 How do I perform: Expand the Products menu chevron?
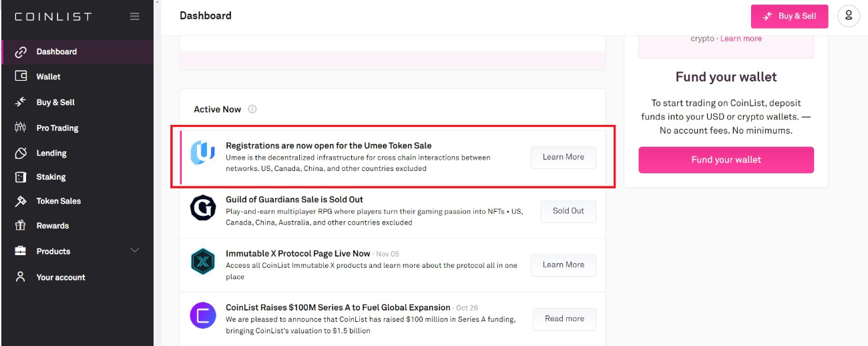pyautogui.click(x=134, y=250)
